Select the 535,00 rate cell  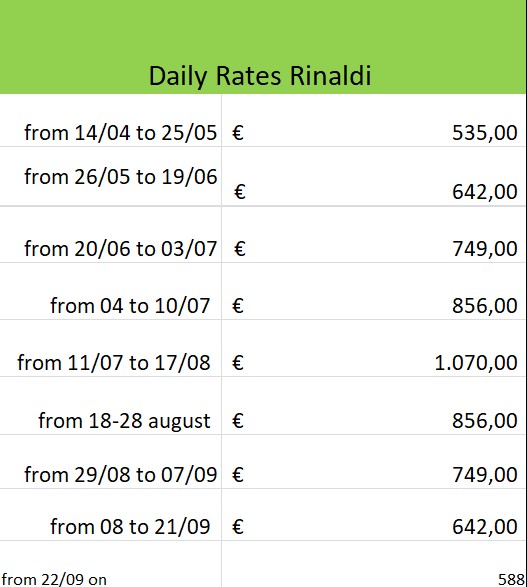[x=374, y=120]
